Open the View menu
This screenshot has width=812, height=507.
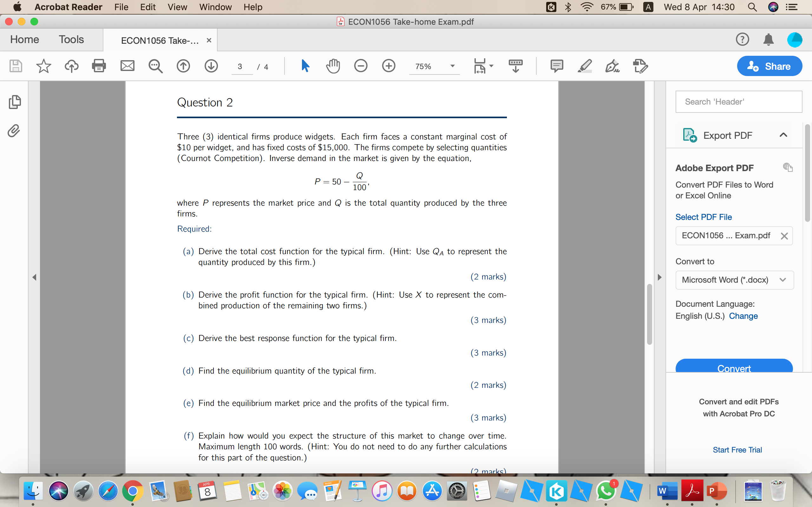click(x=177, y=7)
